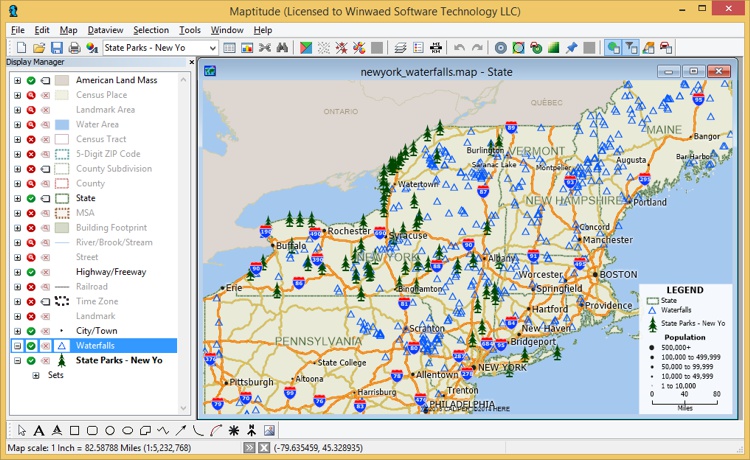750x460 pixels.
Task: Click the binoculars Find icon
Action: coord(282,48)
